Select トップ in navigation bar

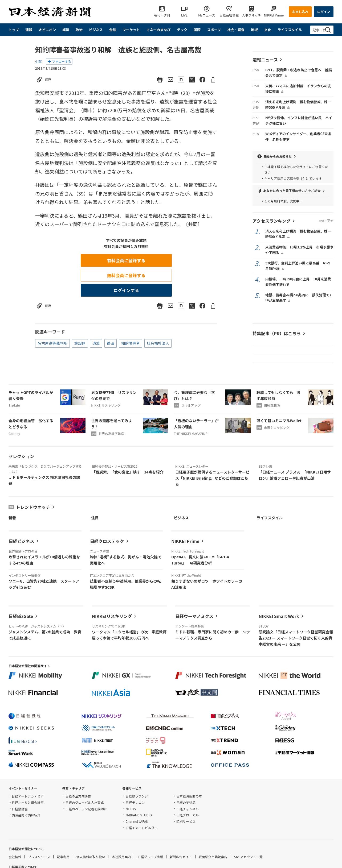(14, 30)
